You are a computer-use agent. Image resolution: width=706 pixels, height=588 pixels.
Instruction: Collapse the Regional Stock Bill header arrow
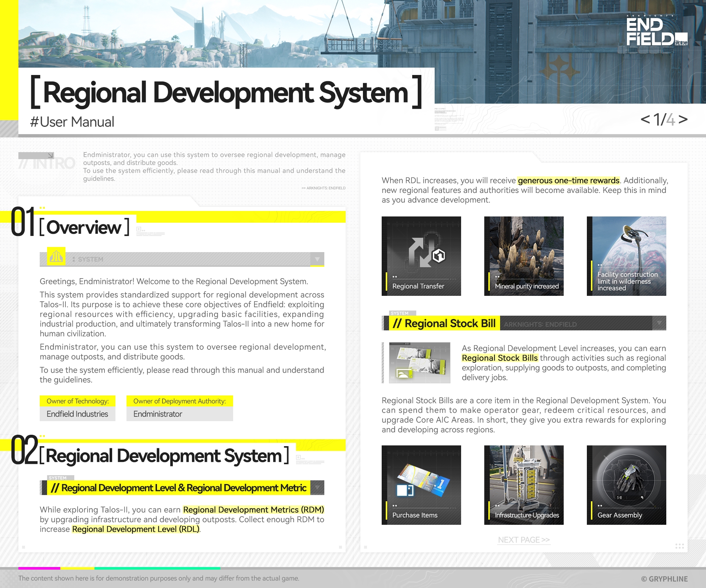(659, 323)
